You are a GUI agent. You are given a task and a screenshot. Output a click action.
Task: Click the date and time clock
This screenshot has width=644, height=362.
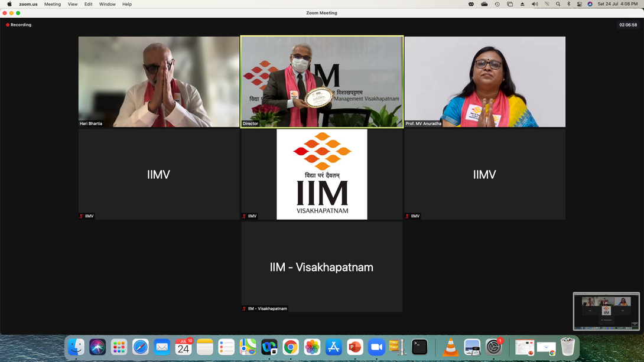point(618,4)
